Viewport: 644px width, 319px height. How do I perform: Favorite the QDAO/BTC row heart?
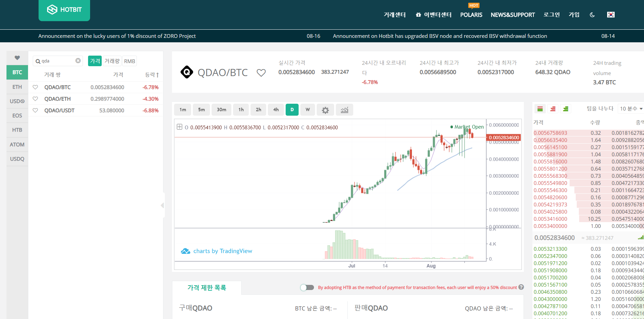point(35,87)
